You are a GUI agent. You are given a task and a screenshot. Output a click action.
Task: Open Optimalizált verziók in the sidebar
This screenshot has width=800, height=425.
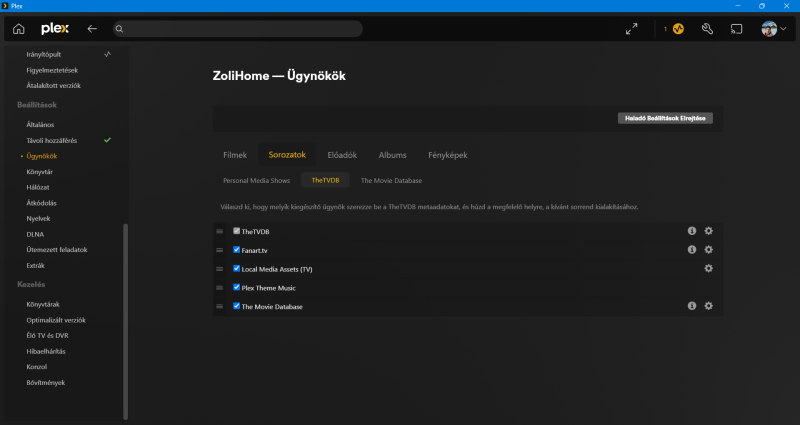click(56, 320)
